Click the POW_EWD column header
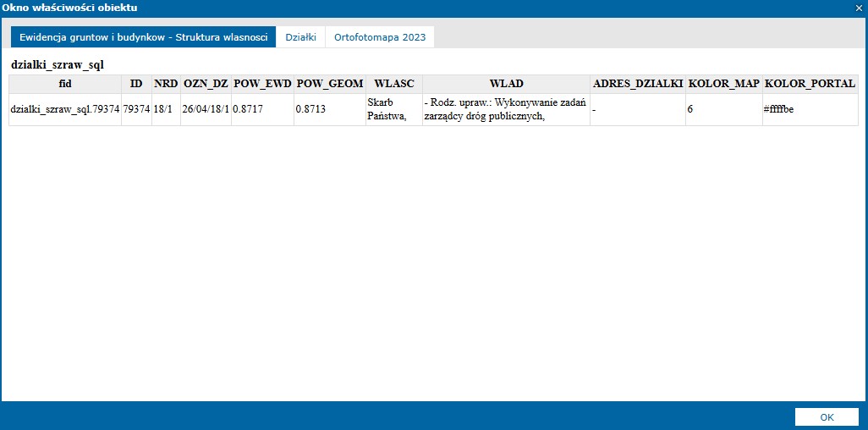 click(261, 84)
